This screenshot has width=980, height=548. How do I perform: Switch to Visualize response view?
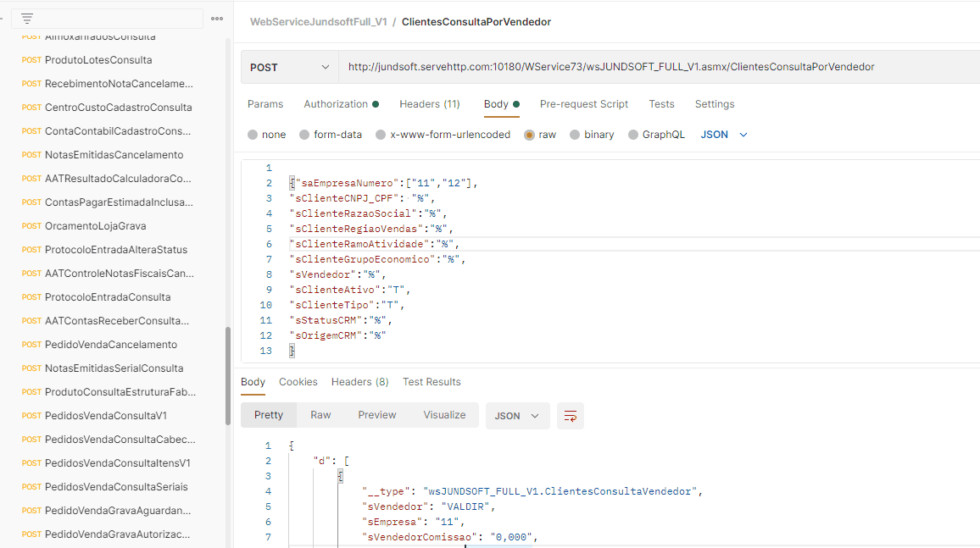444,415
